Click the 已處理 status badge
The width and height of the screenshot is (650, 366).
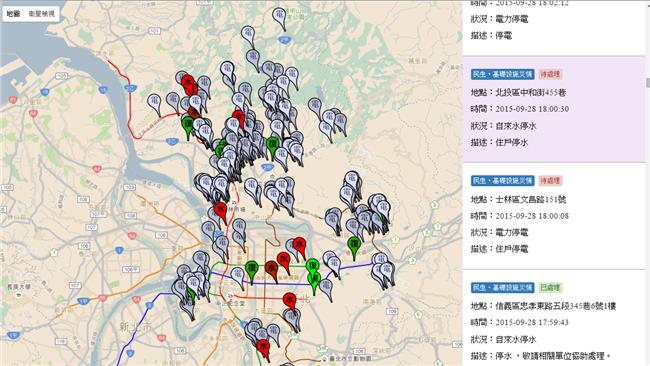click(x=550, y=288)
